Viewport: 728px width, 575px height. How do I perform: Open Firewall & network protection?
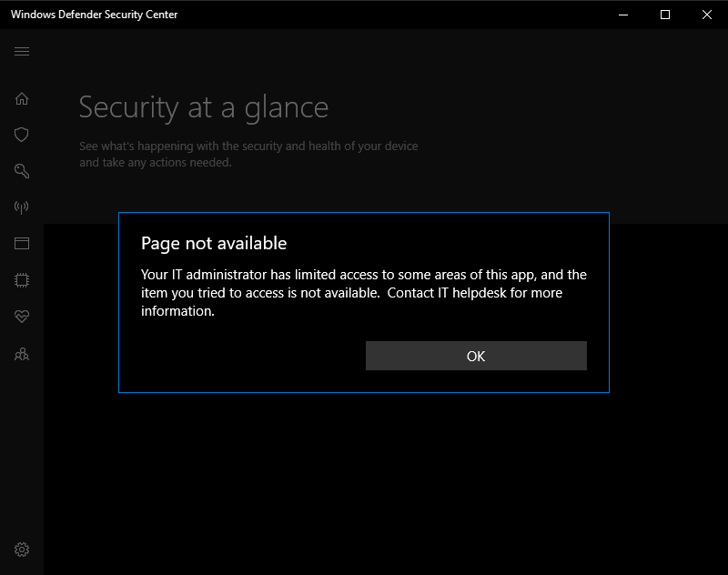pos(21,207)
